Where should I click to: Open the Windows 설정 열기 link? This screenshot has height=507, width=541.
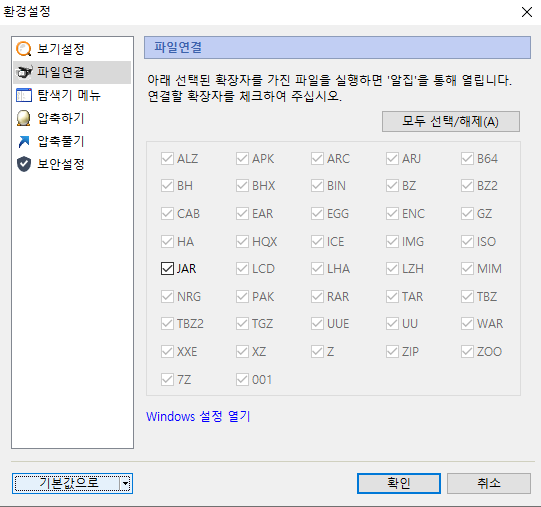pos(198,417)
